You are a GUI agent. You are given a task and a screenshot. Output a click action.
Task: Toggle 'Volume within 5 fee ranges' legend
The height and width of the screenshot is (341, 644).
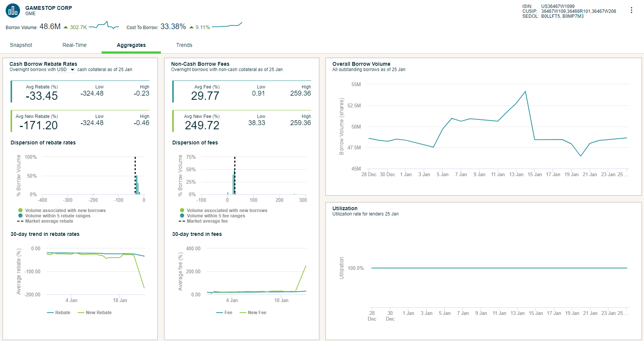coord(213,216)
